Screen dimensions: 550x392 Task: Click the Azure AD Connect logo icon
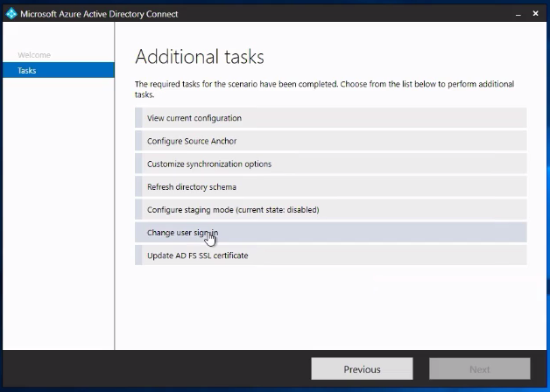11,14
